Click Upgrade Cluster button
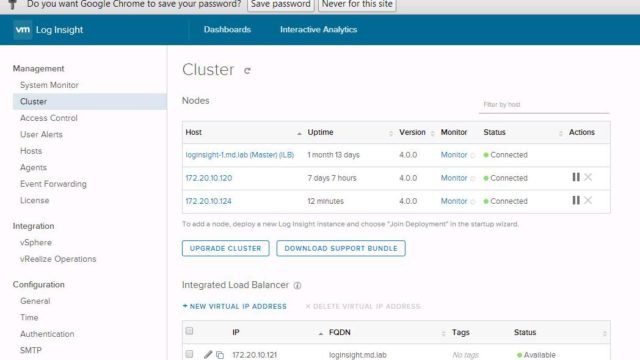 pos(225,248)
